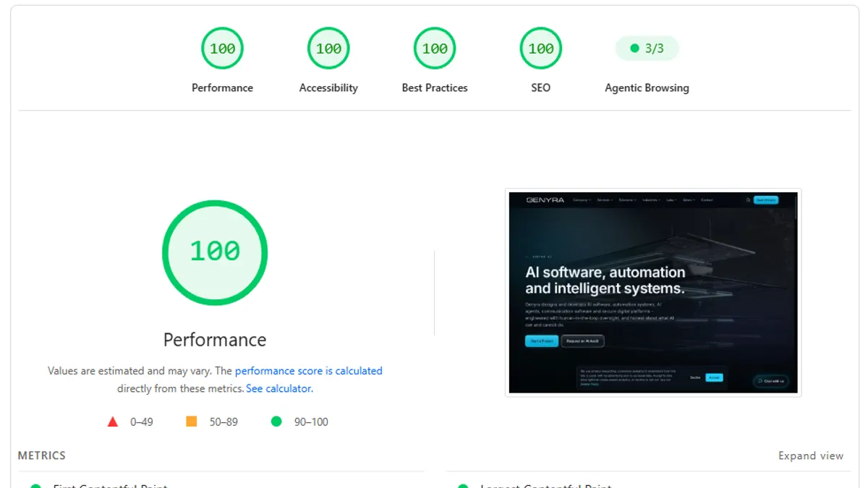Viewport: 868px width, 488px height.
Task: Select the Best Practices score gauge
Action: pos(435,49)
